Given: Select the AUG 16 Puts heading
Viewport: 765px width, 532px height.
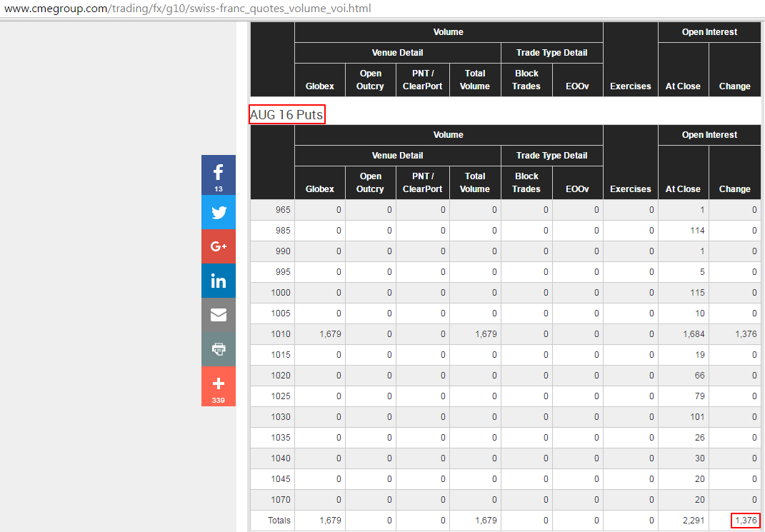Looking at the screenshot, I should click(x=286, y=115).
